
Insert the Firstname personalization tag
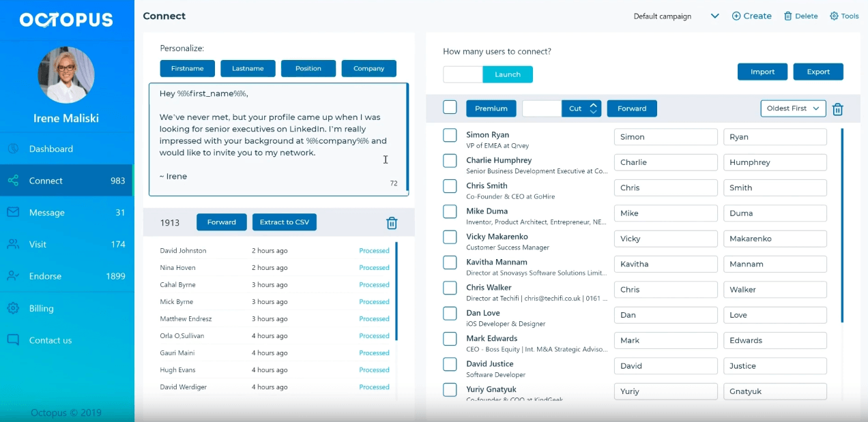tap(188, 68)
